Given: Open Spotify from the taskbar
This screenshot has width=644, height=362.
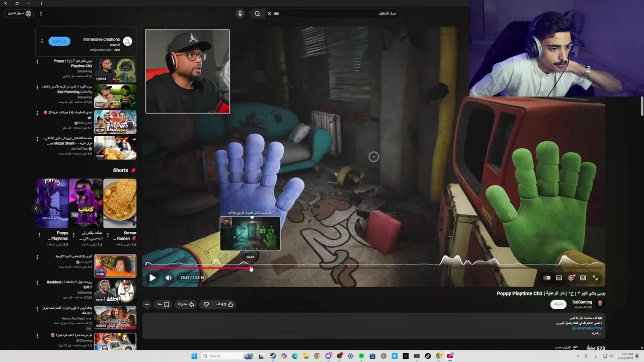Looking at the screenshot, I should [361, 356].
